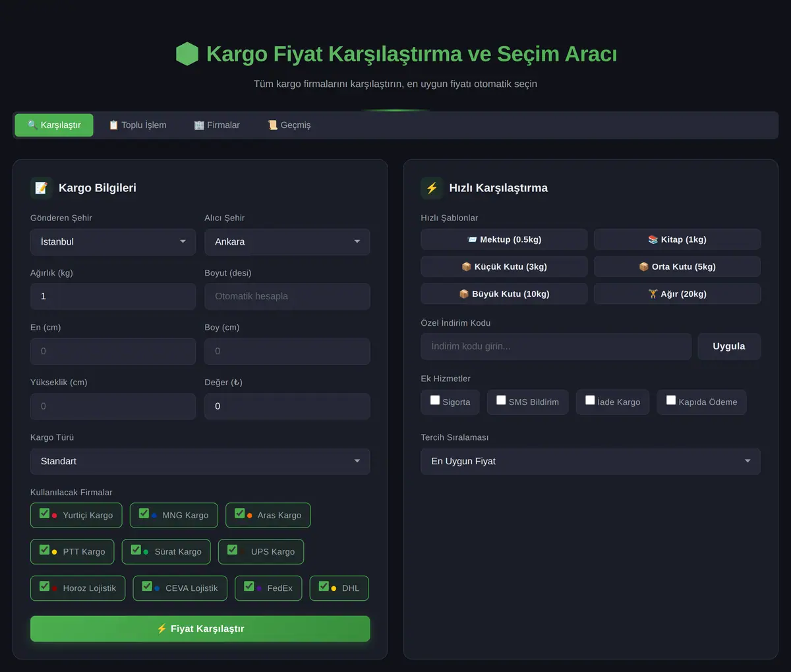The width and height of the screenshot is (791, 672).
Task: Open the Toplu İşlem tab
Action: coord(137,125)
